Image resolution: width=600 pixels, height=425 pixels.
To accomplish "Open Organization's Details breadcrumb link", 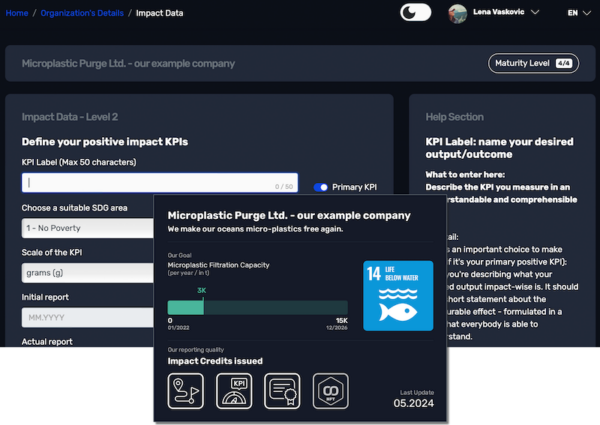I will pyautogui.click(x=85, y=12).
